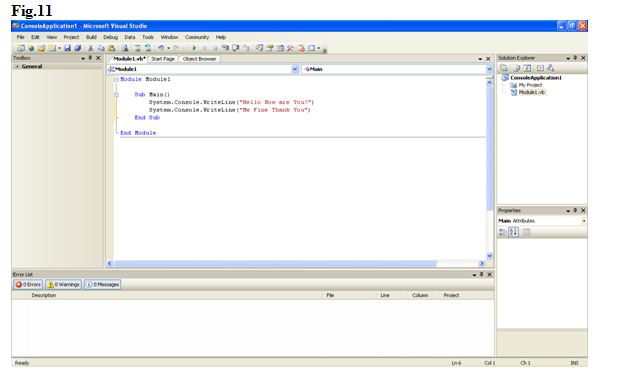Viewport: 620px width, 377px height.
Task: Select Module1.vb in Solution Explorer tree
Action: (532, 92)
